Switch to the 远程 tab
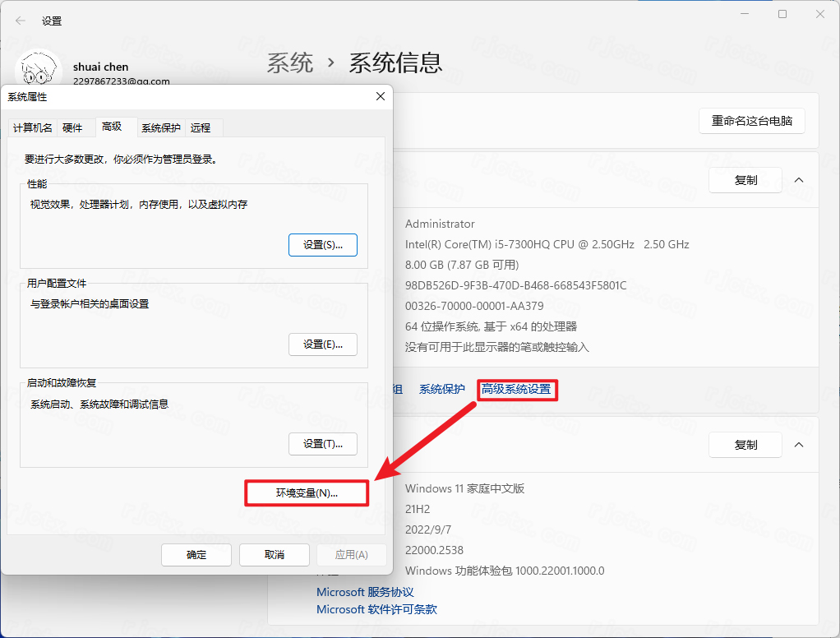Viewport: 840px width, 638px height. 201,127
